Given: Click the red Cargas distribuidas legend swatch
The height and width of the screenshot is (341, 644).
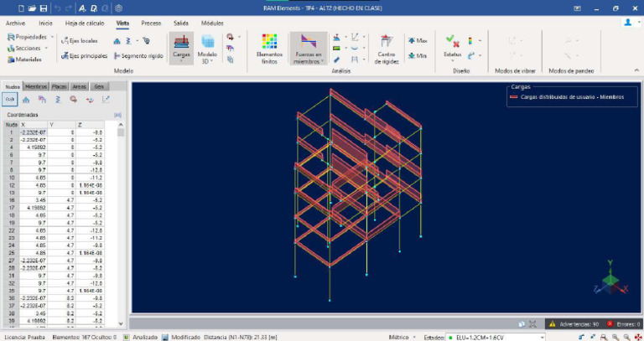Looking at the screenshot, I should point(514,97).
